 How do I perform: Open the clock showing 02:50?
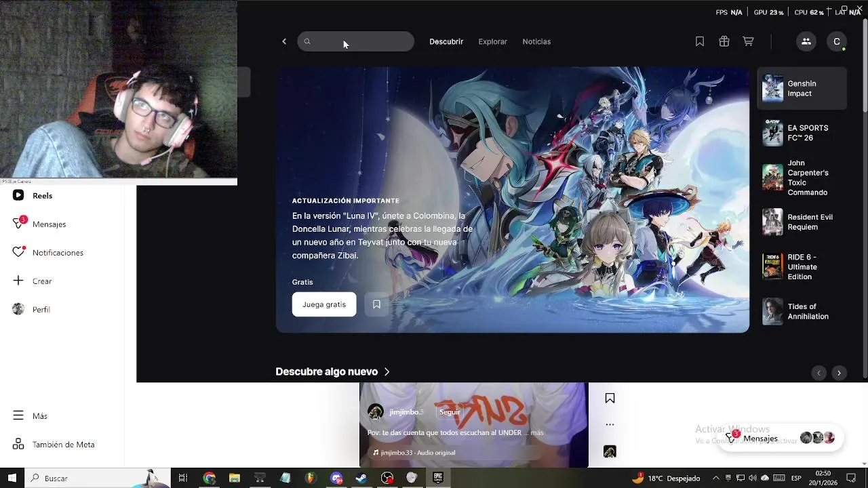coord(823,478)
